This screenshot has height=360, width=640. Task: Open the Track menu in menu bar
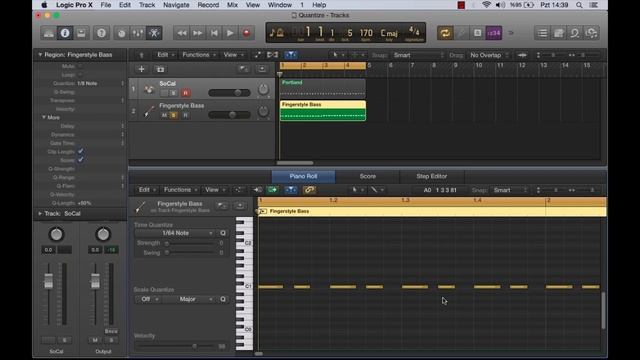[147, 5]
